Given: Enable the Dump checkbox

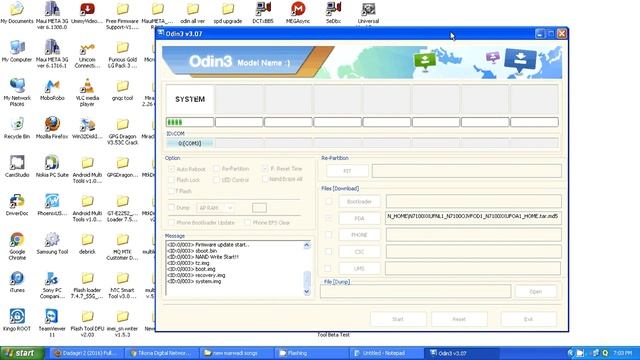Looking at the screenshot, I should pyautogui.click(x=171, y=208).
